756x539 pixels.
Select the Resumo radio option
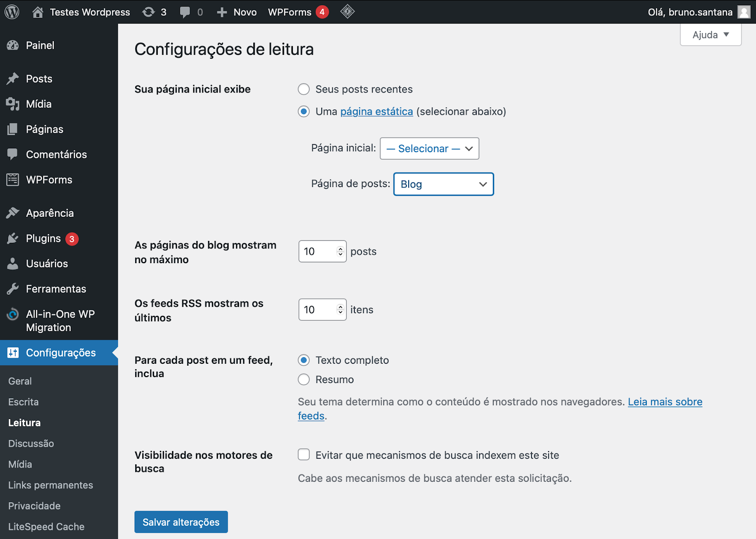(x=304, y=380)
